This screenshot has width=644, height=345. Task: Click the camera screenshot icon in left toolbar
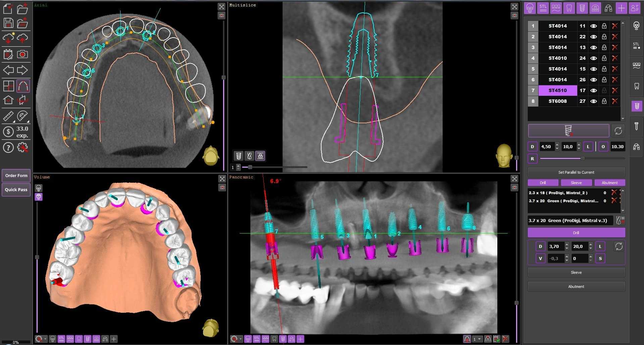(x=22, y=54)
